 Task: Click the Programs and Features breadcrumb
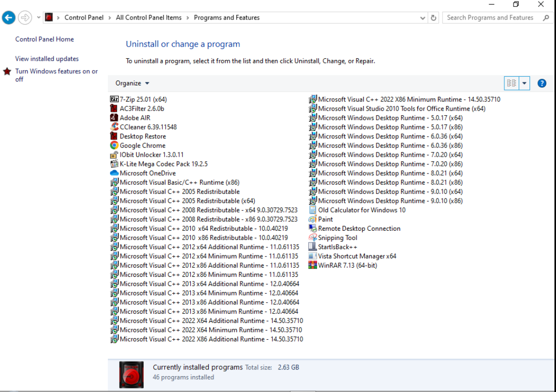click(227, 18)
